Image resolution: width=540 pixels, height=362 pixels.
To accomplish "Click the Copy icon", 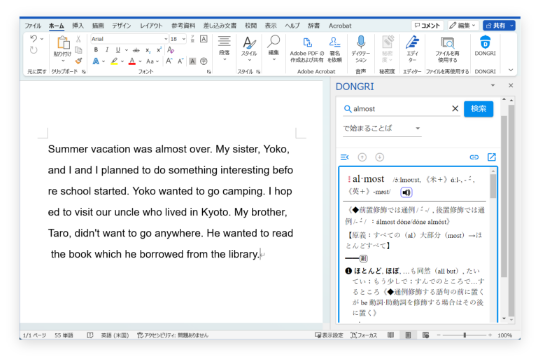I will [79, 50].
